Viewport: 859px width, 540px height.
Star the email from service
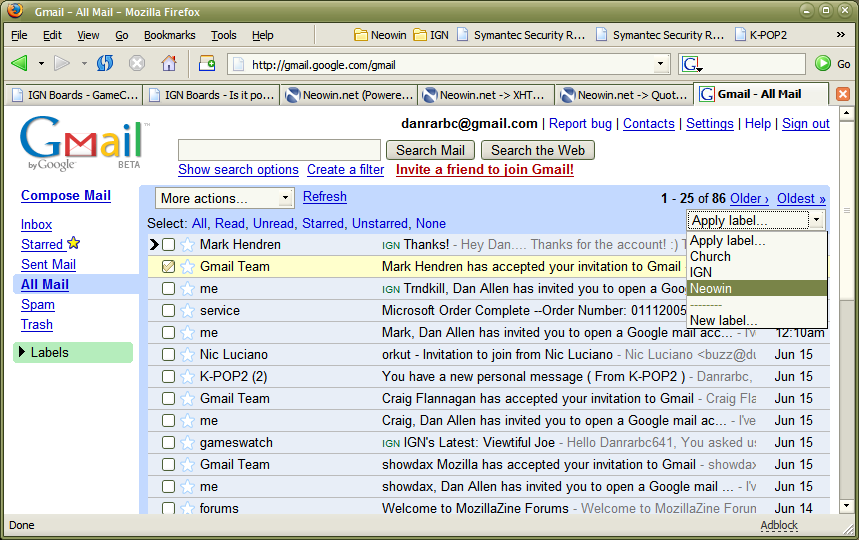[x=187, y=311]
